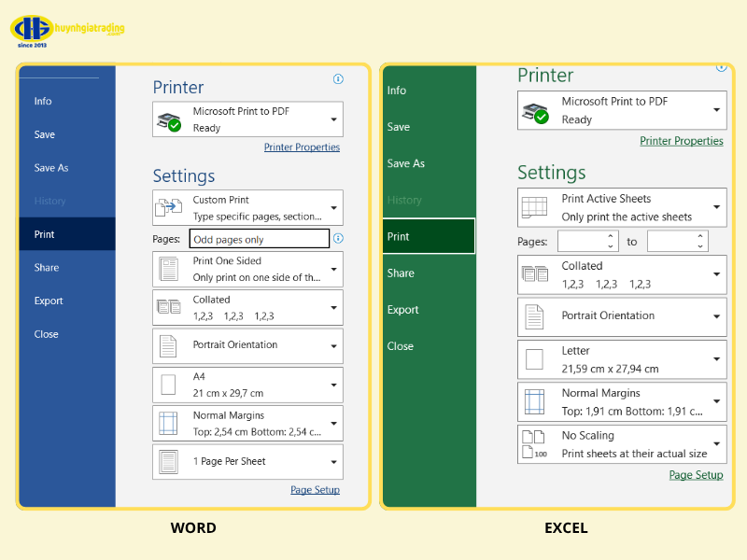Expand Word 1 Page Per Sheet dropdown
The height and width of the screenshot is (560, 747).
(x=334, y=462)
